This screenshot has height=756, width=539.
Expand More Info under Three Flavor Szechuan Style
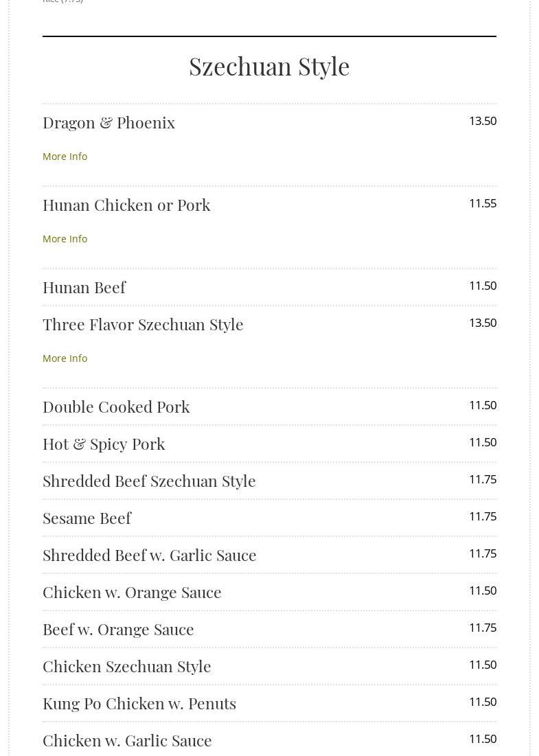point(65,358)
